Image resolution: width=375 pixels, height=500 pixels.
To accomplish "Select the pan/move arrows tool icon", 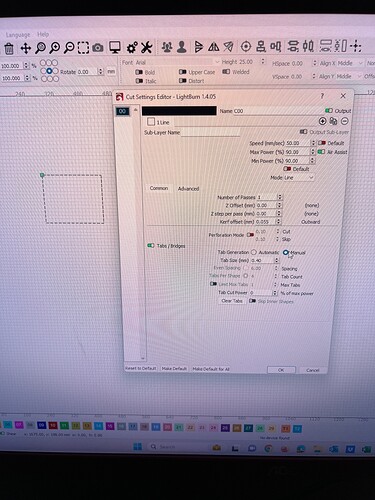I will (x=25, y=48).
